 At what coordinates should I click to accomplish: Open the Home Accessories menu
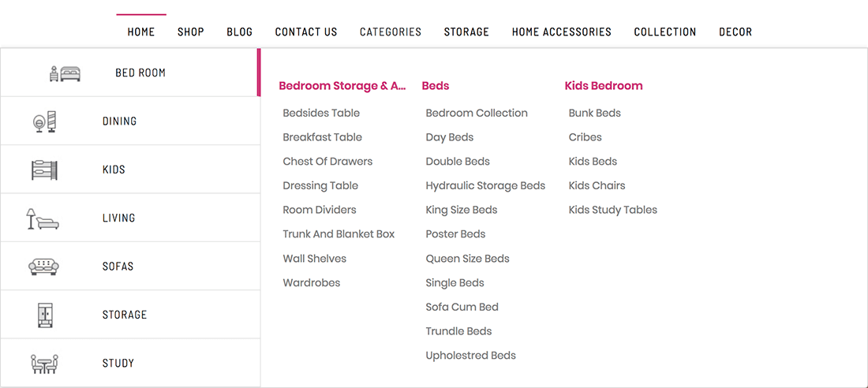point(562,32)
